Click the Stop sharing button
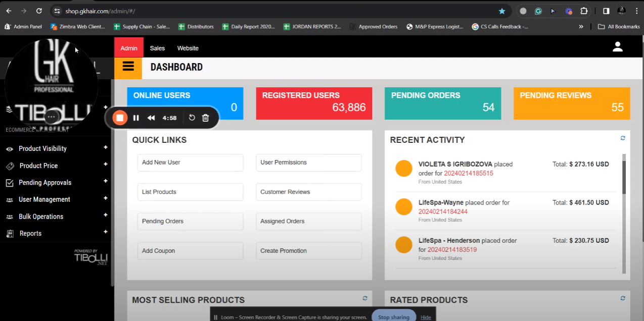This screenshot has width=644, height=321. click(393, 317)
